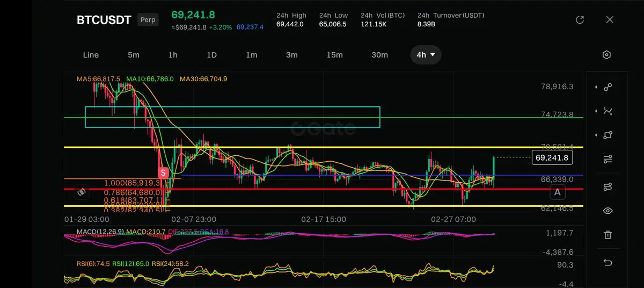Screen dimensions: 644x288
Task: Click the RSI(6):74.5 indicator label
Action: [x=93, y=264]
